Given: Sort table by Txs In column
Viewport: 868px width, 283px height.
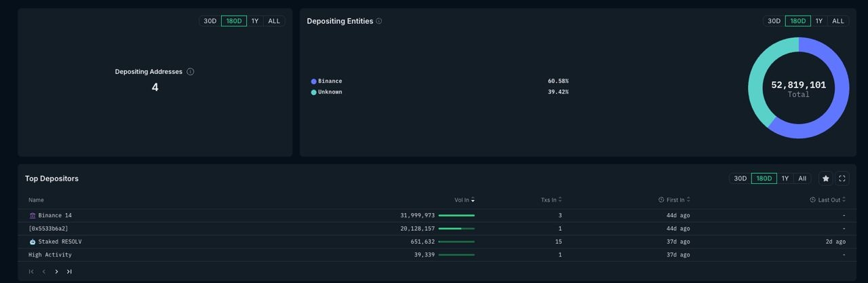Looking at the screenshot, I should (x=551, y=200).
